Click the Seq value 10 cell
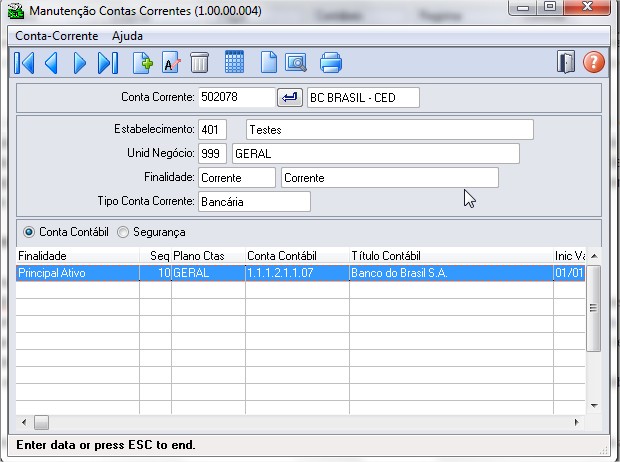This screenshot has height=462, width=620. [155, 273]
